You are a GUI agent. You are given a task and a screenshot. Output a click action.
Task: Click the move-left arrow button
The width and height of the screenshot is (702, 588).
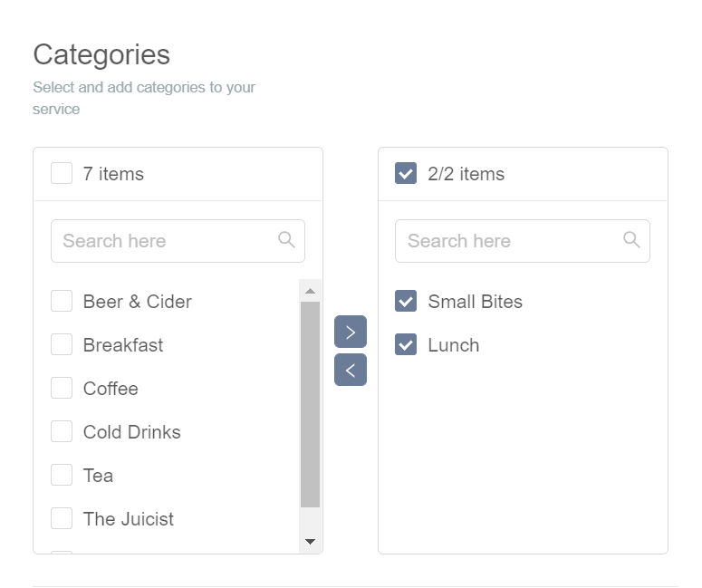tap(351, 370)
